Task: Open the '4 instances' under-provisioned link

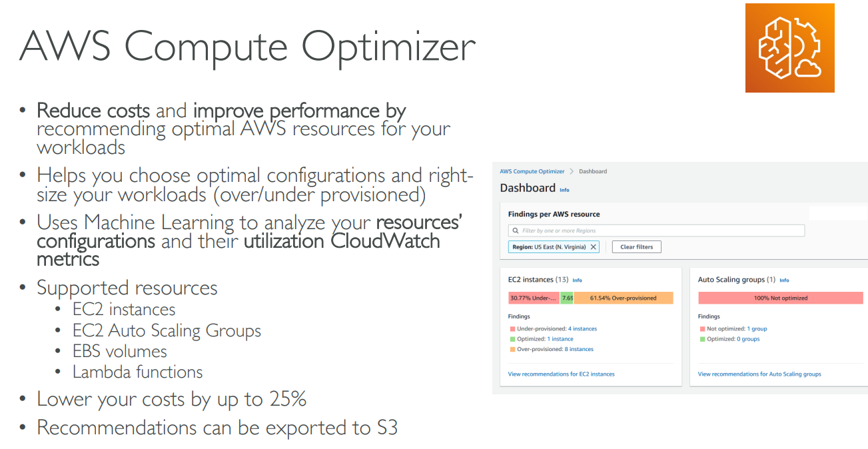Action: pos(582,329)
